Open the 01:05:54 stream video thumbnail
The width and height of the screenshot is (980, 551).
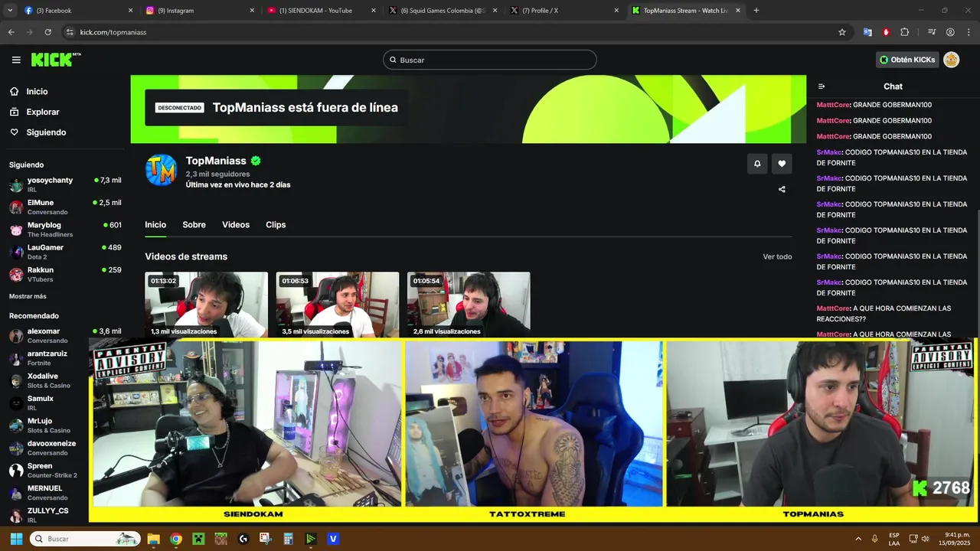pos(469,305)
